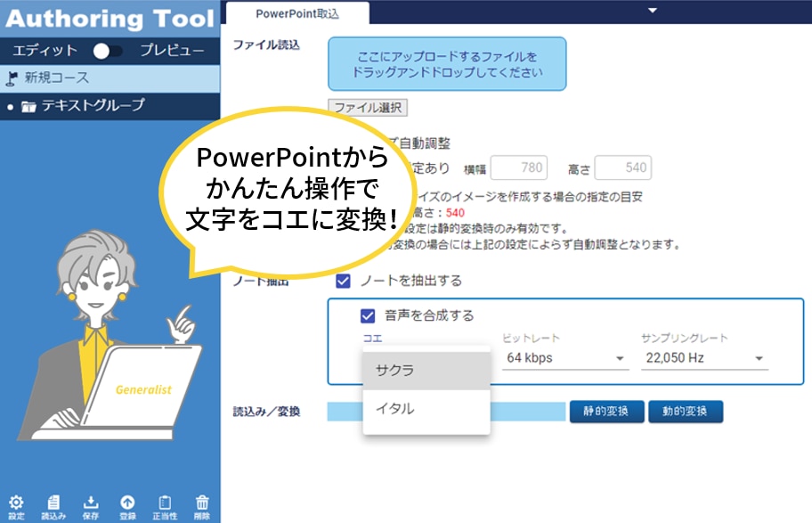Expand the top bar dropdown arrow
This screenshot has width=812, height=523.
coord(653,11)
